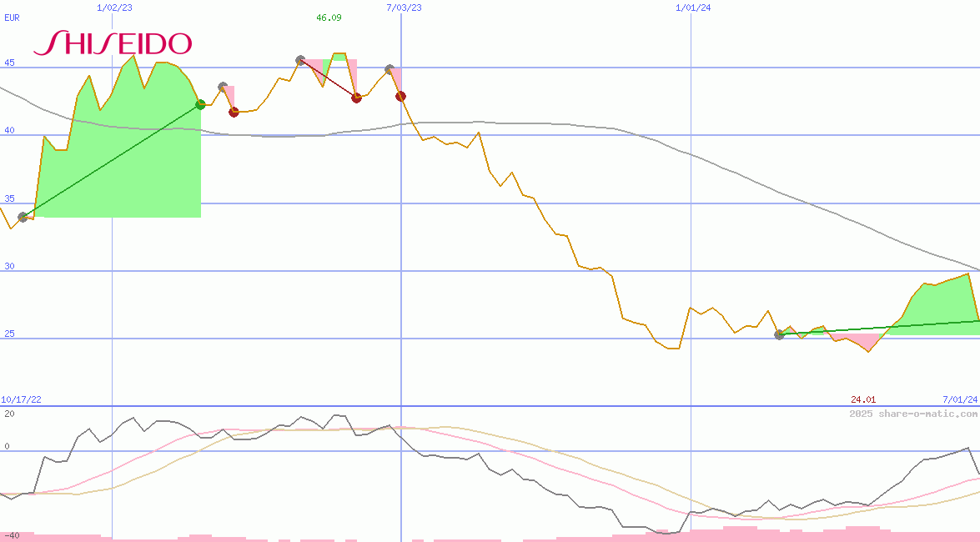Click the 24.01 low price label
980x542 pixels.
pyautogui.click(x=863, y=399)
